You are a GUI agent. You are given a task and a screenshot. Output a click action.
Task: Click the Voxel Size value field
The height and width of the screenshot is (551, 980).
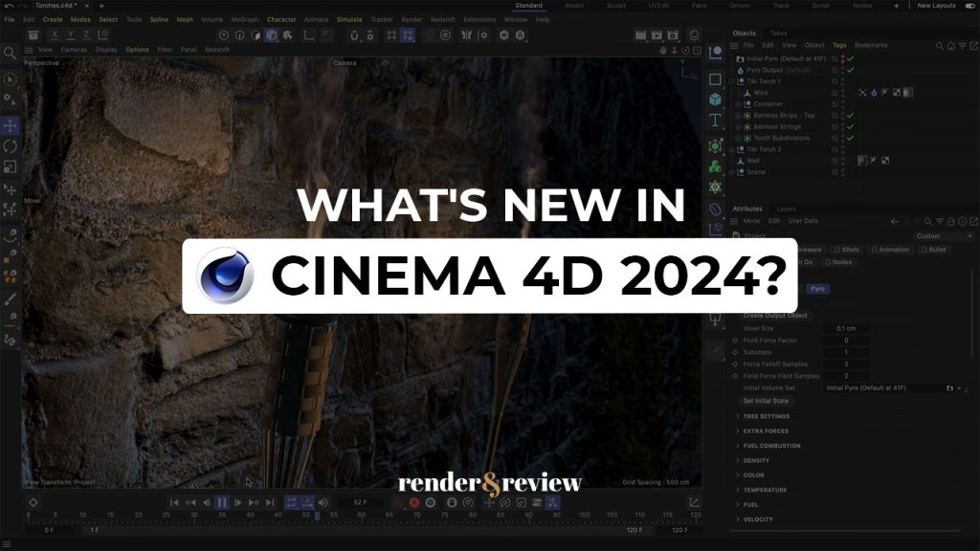click(x=846, y=329)
